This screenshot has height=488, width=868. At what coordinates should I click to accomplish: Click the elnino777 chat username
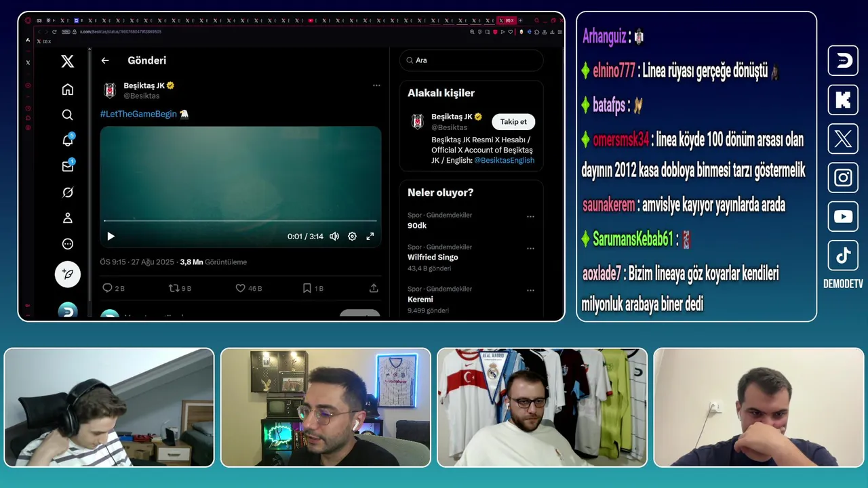[x=614, y=70]
